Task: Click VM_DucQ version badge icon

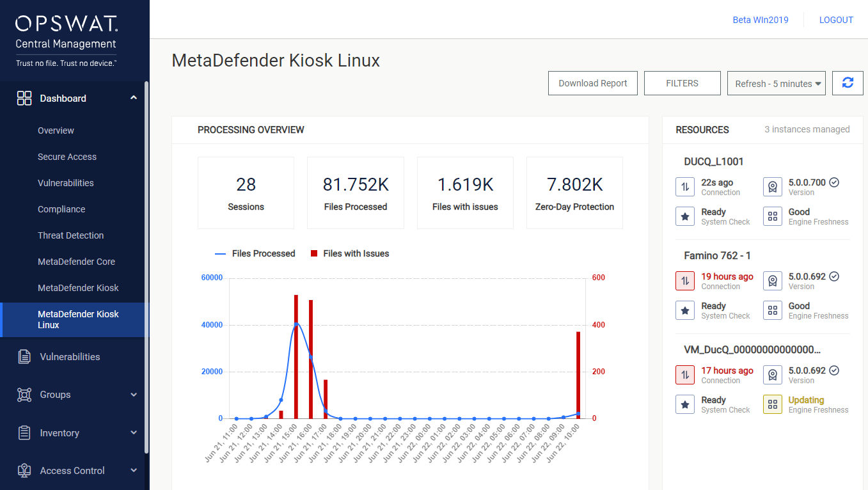Action: pos(773,375)
